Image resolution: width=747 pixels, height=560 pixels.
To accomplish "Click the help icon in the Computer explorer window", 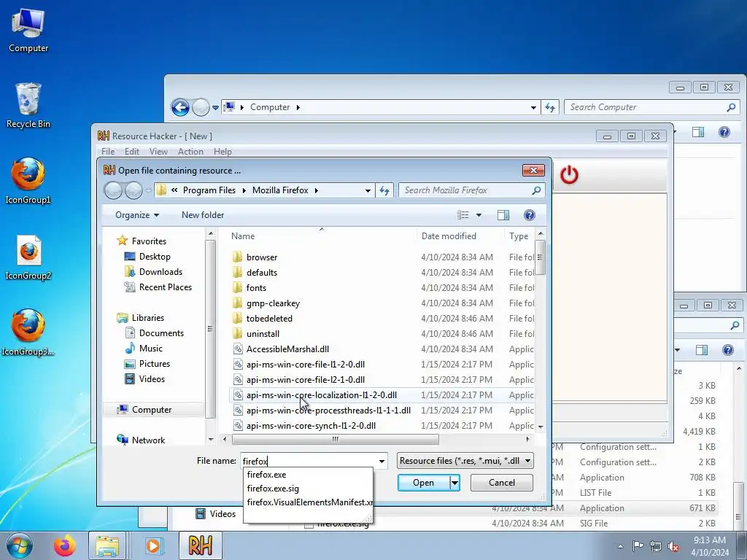I will tap(724, 132).
